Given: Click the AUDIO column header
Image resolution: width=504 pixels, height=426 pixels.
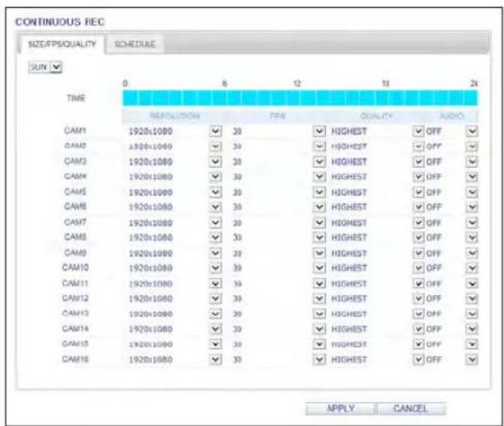Looking at the screenshot, I should pos(452,116).
